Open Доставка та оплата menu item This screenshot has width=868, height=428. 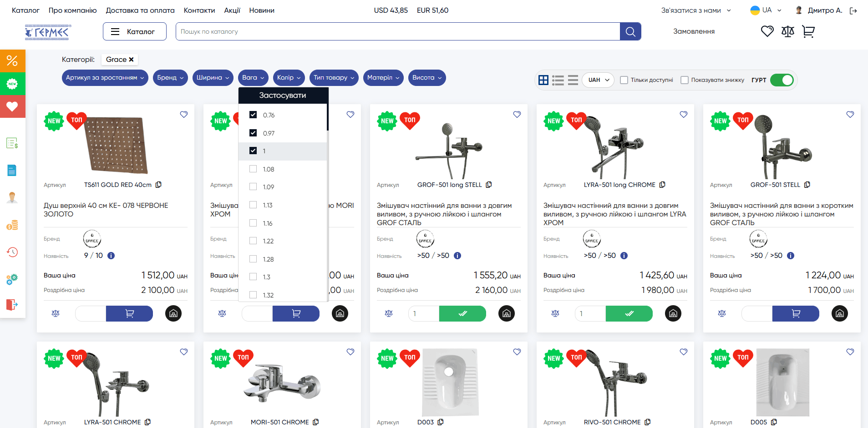140,10
